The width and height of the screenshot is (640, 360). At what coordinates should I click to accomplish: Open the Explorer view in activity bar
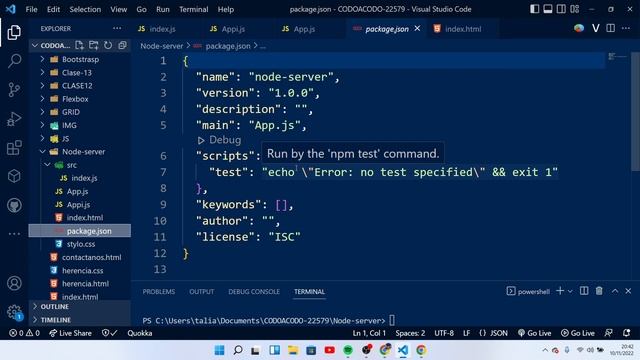tap(14, 33)
